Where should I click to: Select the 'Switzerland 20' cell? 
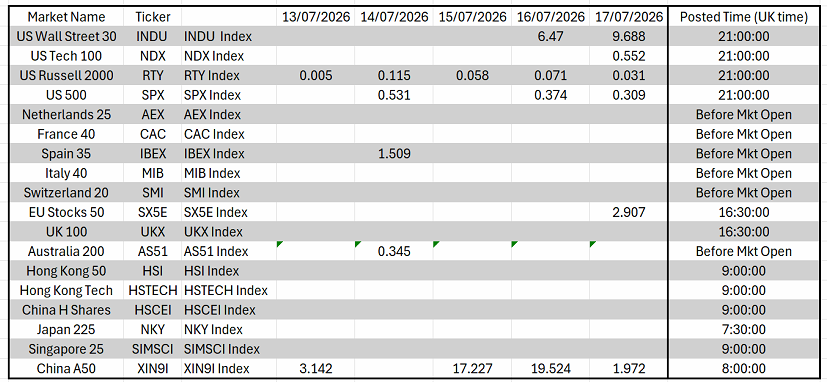tap(66, 193)
